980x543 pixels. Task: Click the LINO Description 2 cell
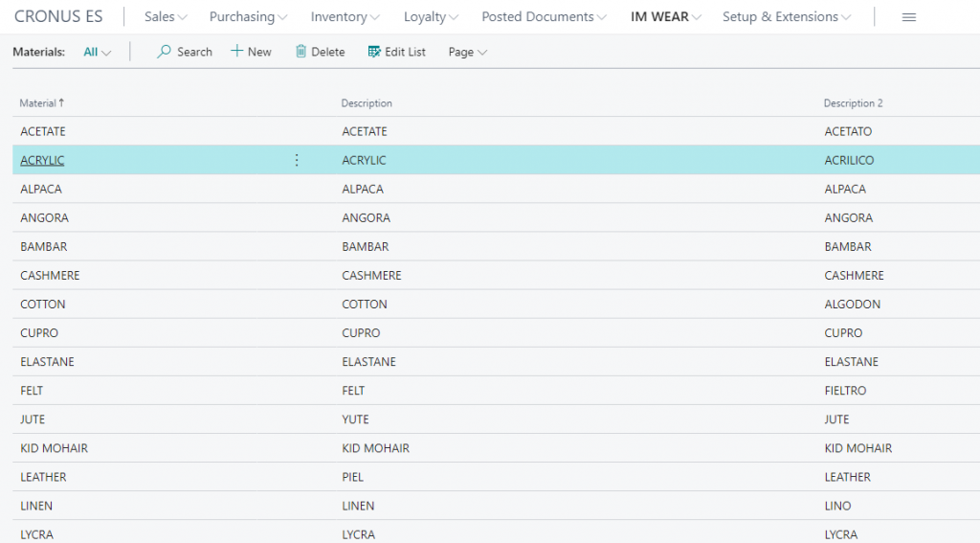click(x=837, y=506)
